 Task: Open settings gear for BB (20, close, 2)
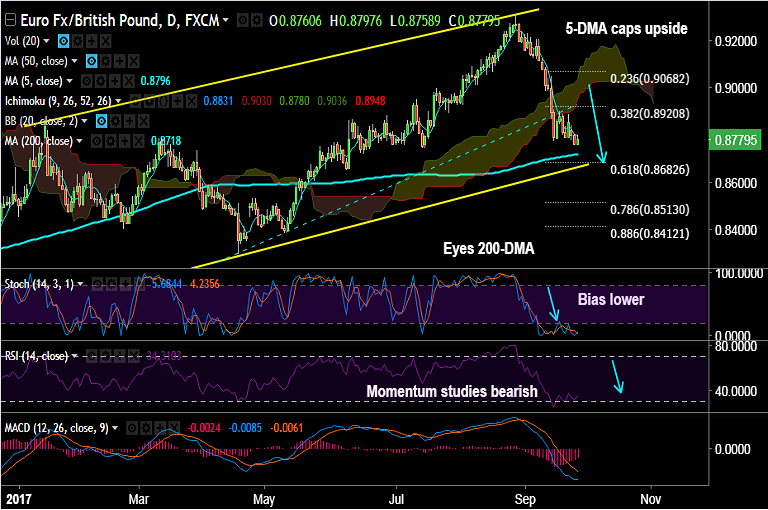pos(116,121)
